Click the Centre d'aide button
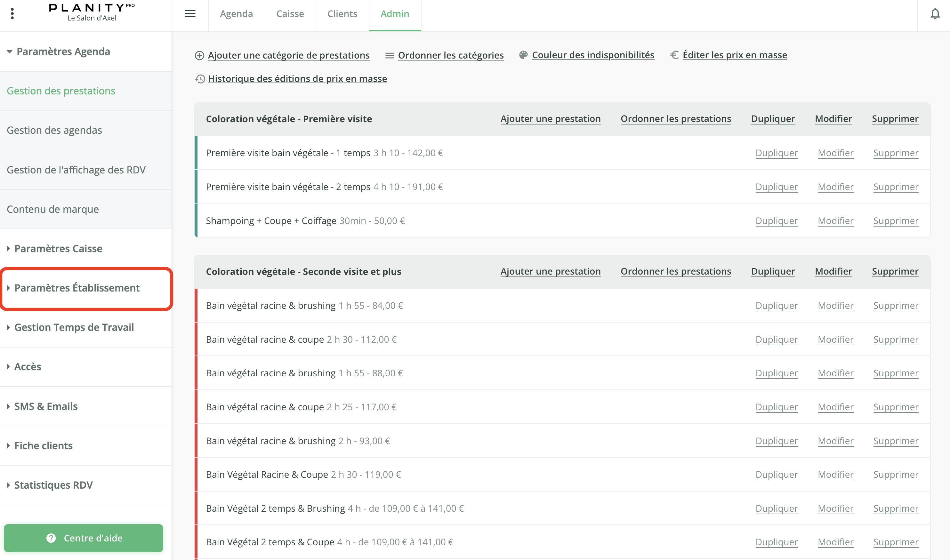 click(x=84, y=538)
